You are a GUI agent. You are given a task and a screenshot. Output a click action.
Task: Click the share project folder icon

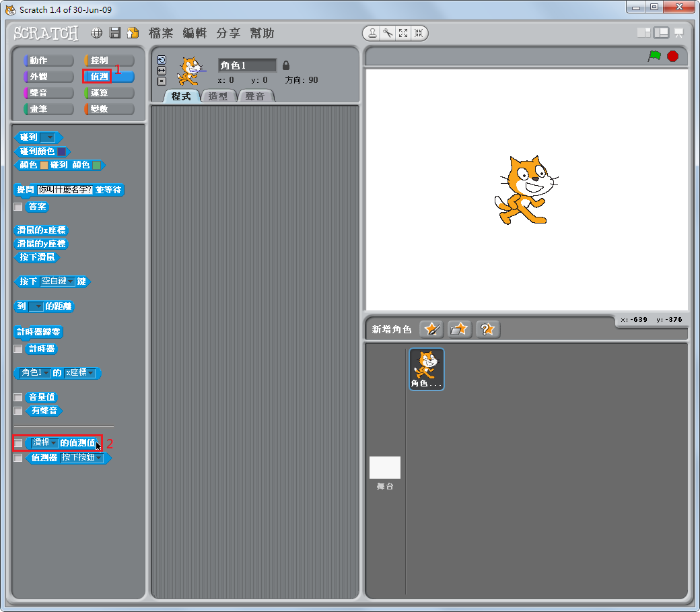click(133, 32)
